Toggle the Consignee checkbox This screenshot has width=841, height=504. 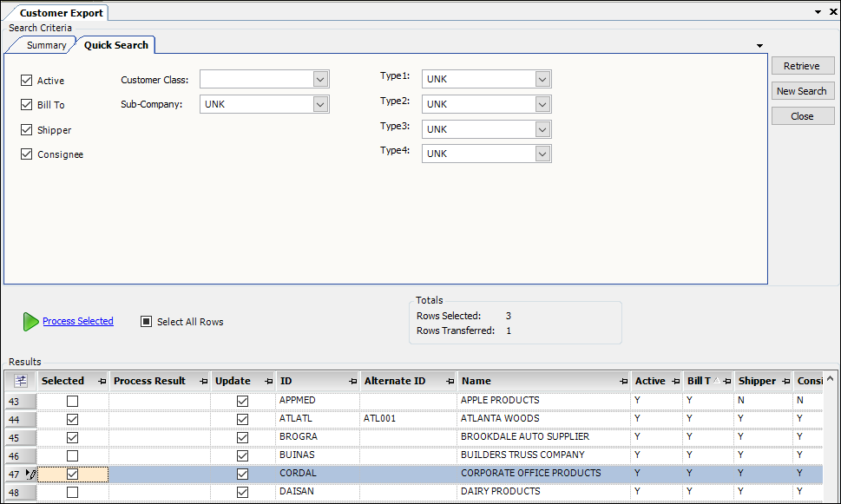(26, 154)
